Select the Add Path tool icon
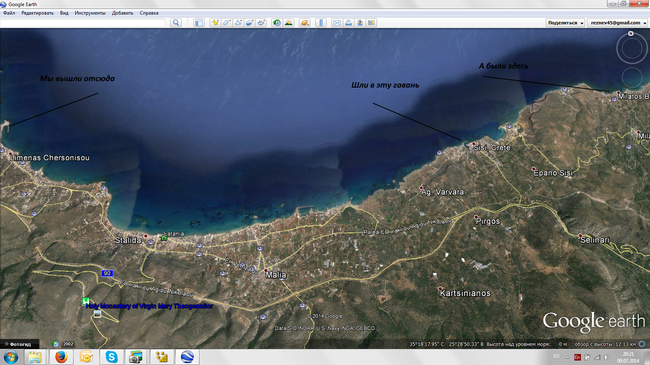Screen dimensions: 650x365 click(238, 23)
